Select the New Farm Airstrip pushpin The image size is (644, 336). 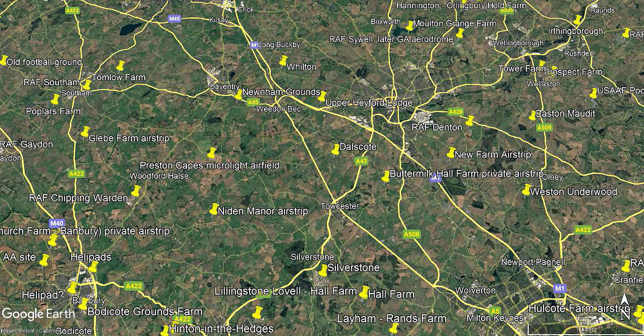[451, 153]
